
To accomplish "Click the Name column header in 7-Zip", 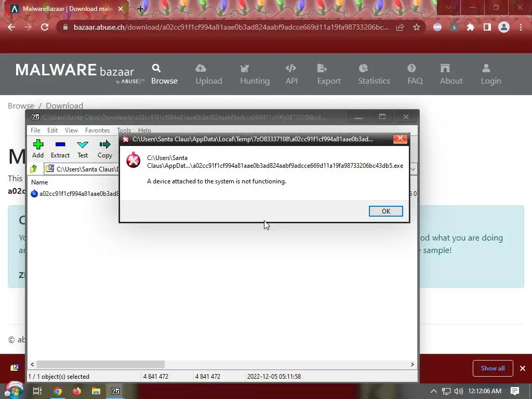I will coord(39,182).
